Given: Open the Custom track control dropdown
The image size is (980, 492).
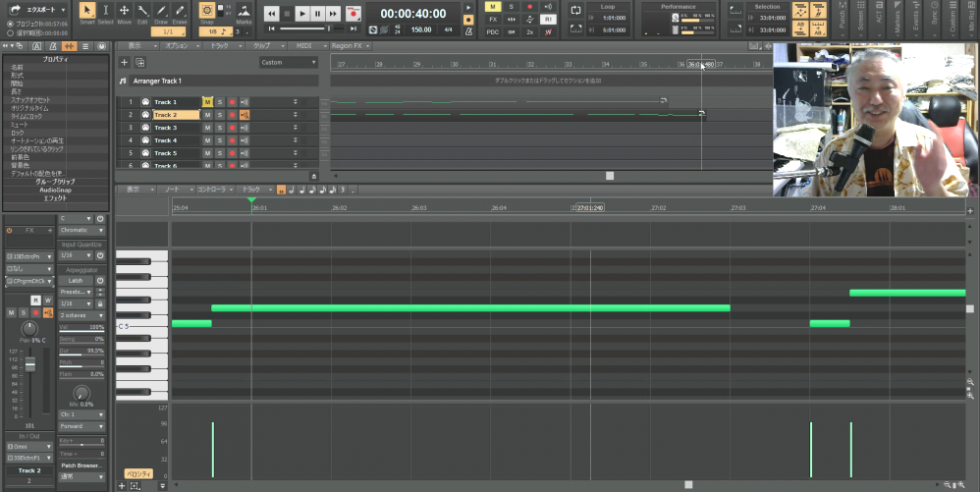Looking at the screenshot, I should (289, 62).
